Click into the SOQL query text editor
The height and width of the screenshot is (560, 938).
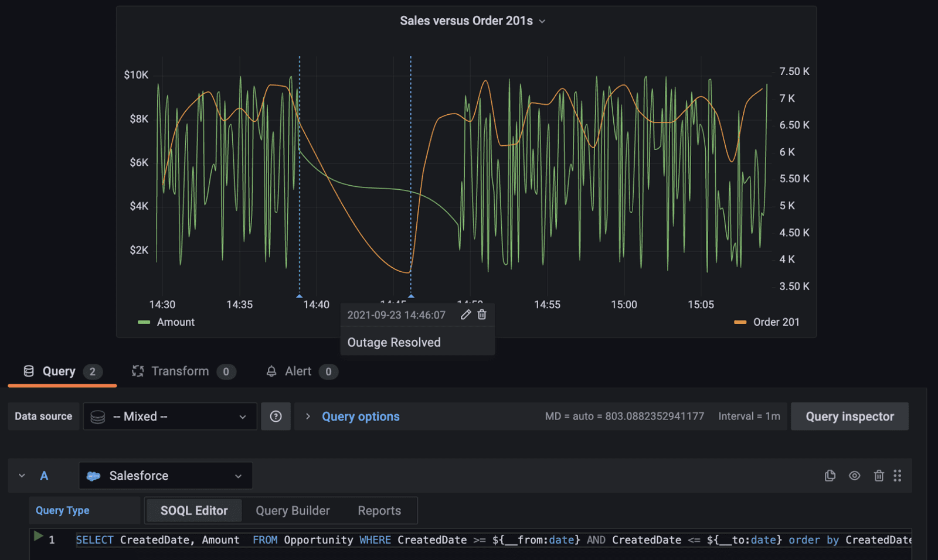[469, 540]
